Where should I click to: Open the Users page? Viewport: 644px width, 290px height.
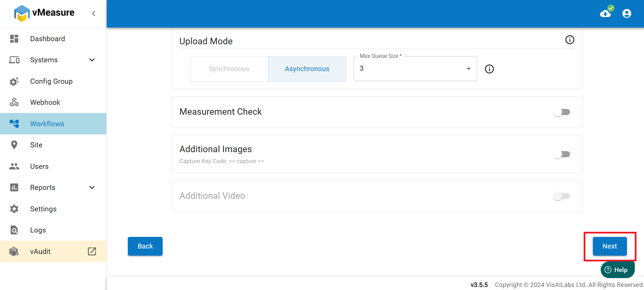pos(53,166)
